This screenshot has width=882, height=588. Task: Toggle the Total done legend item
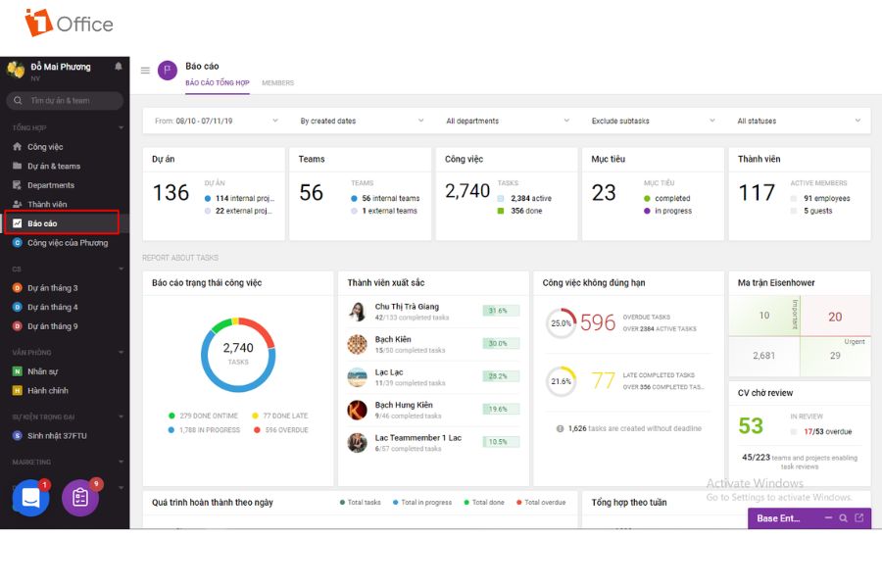tap(484, 503)
